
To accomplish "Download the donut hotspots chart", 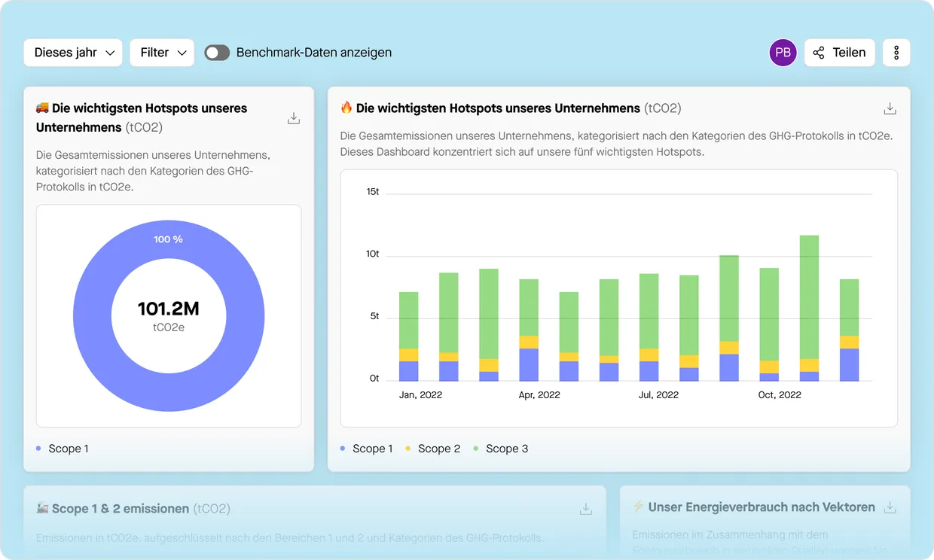I will [x=294, y=118].
